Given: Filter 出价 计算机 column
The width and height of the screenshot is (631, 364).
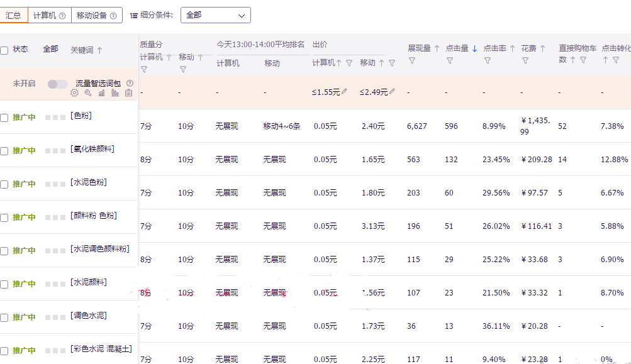Looking at the screenshot, I should coord(349,63).
